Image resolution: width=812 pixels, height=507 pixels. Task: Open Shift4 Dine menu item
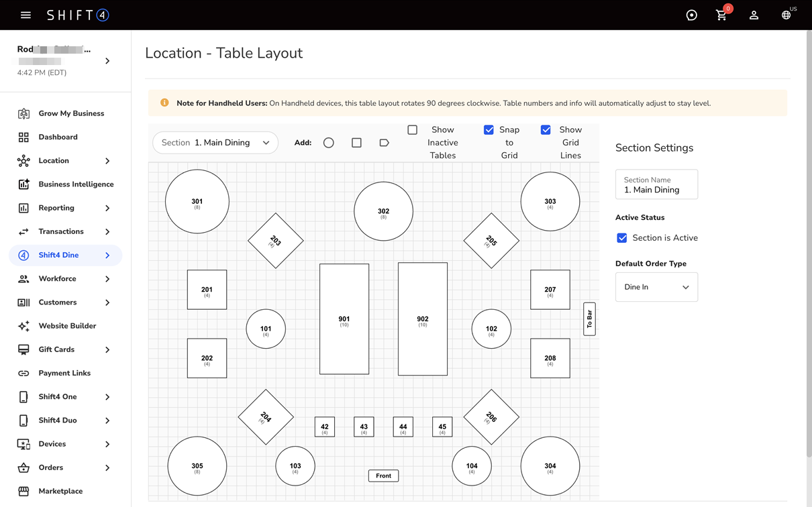tap(66, 256)
